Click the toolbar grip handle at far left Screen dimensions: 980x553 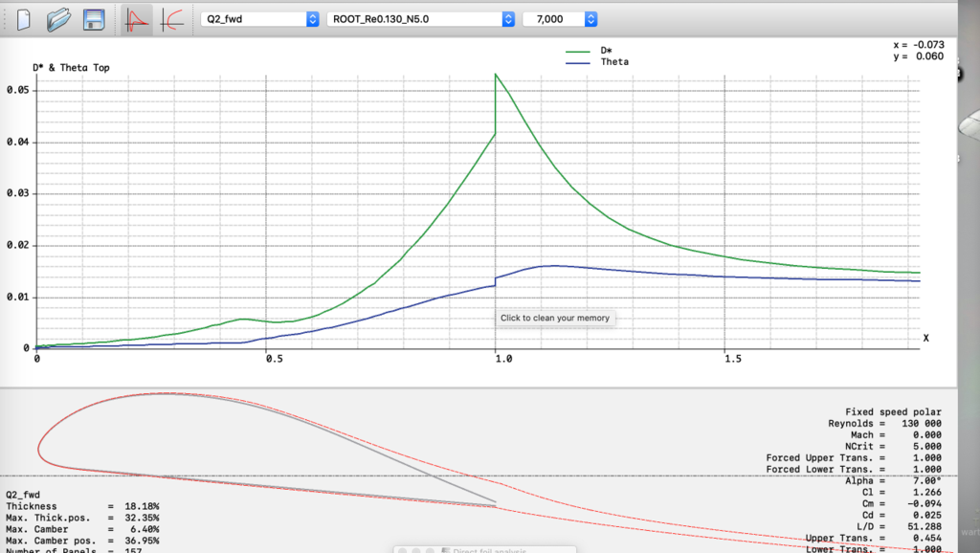click(5, 19)
